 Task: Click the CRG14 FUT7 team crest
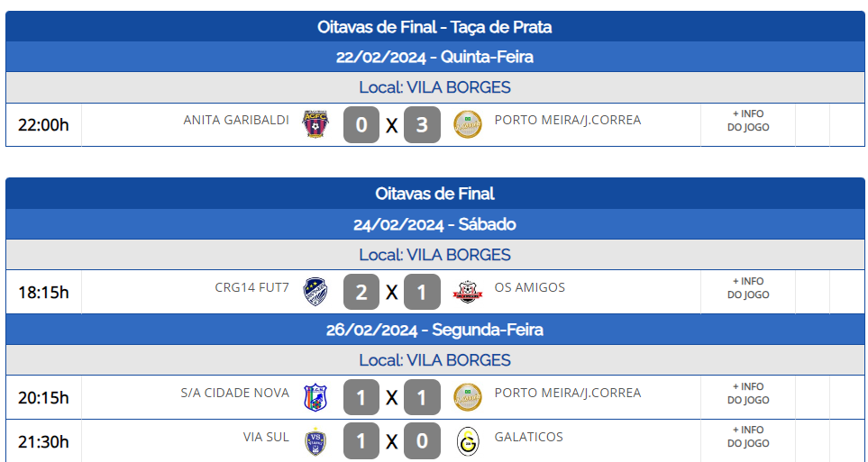click(x=315, y=292)
